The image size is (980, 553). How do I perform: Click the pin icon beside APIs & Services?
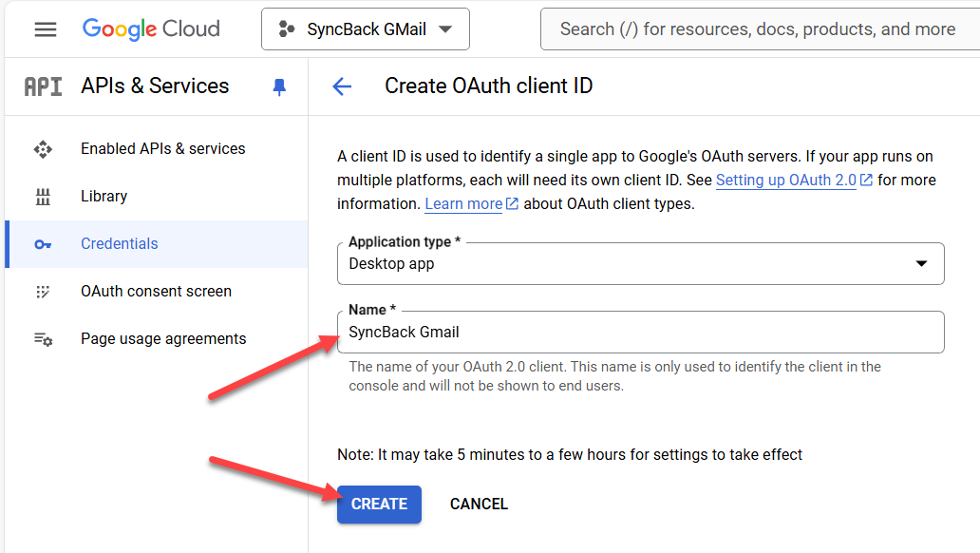tap(279, 87)
